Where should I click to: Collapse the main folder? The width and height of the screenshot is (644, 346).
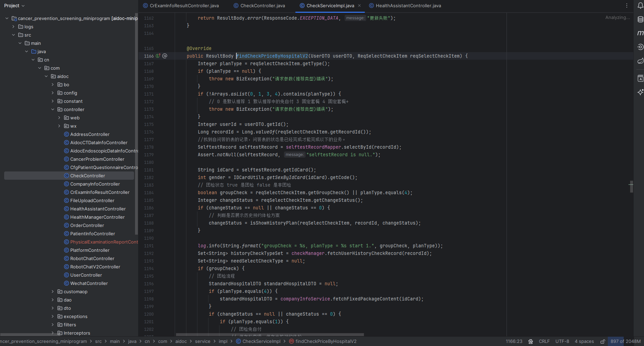(20, 43)
